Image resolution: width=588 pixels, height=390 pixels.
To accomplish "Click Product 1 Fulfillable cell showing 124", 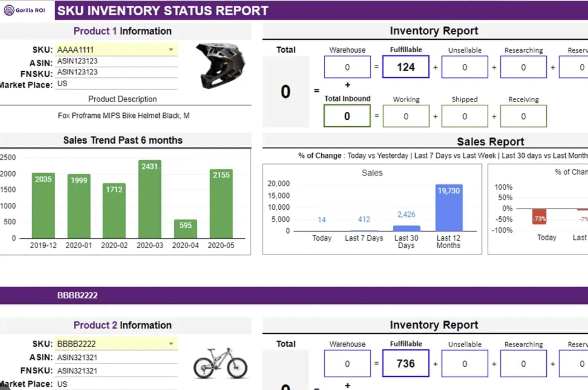I will [x=406, y=67].
